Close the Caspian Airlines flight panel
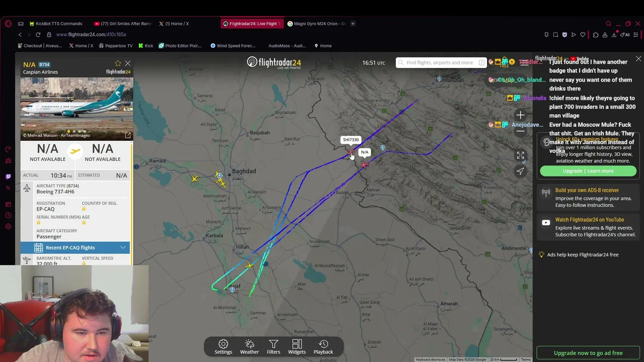644x362 pixels. click(x=128, y=63)
